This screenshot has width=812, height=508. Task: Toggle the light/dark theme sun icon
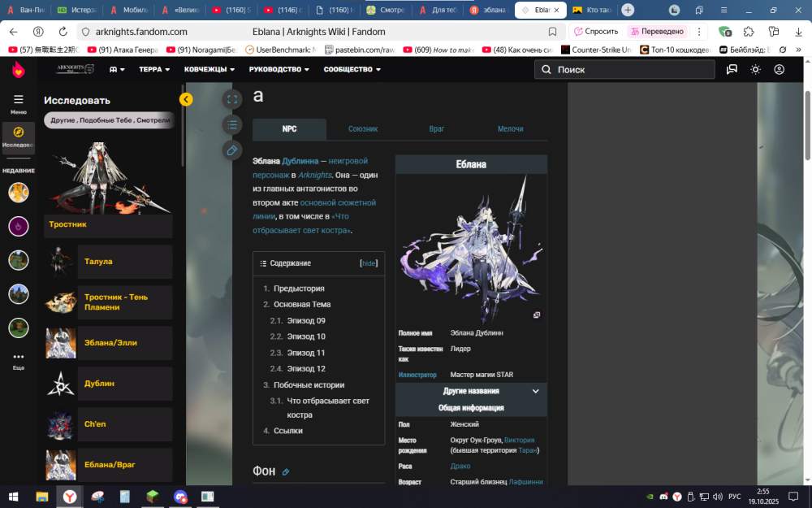pyautogui.click(x=755, y=69)
